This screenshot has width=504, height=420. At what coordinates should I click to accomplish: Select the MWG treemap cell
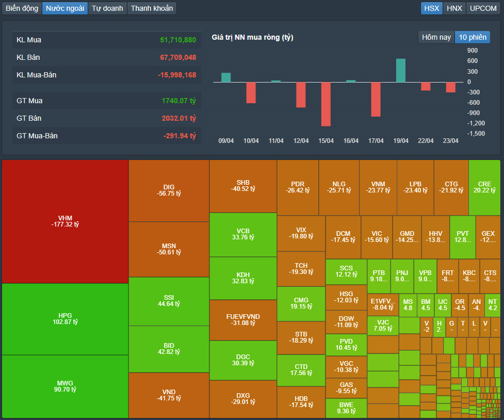65,386
